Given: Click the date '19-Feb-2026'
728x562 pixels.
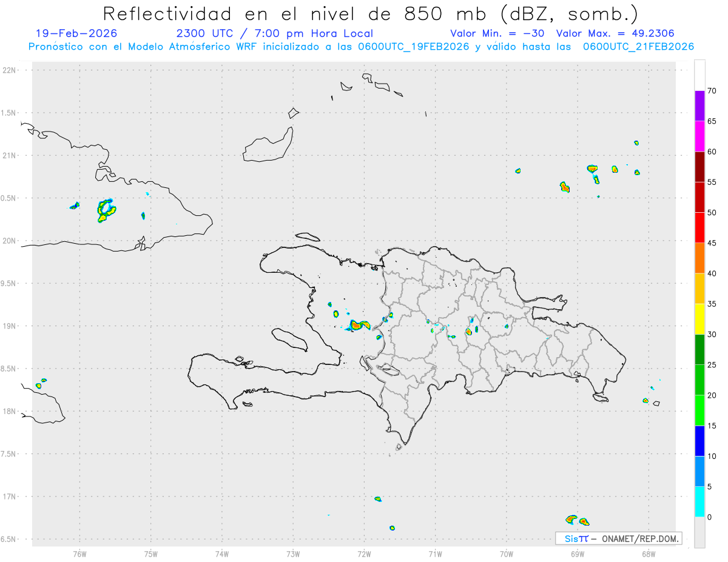Looking at the screenshot, I should (76, 33).
